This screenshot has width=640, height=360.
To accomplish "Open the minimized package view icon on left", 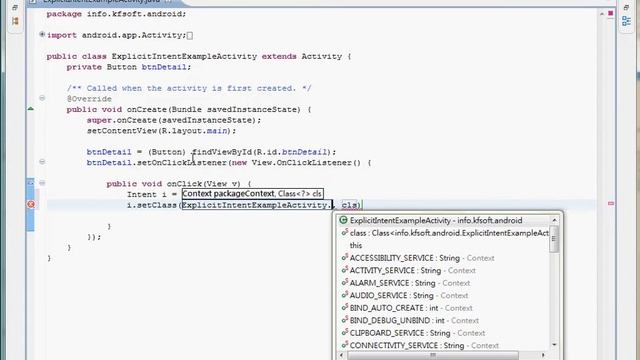I will 15,20.
